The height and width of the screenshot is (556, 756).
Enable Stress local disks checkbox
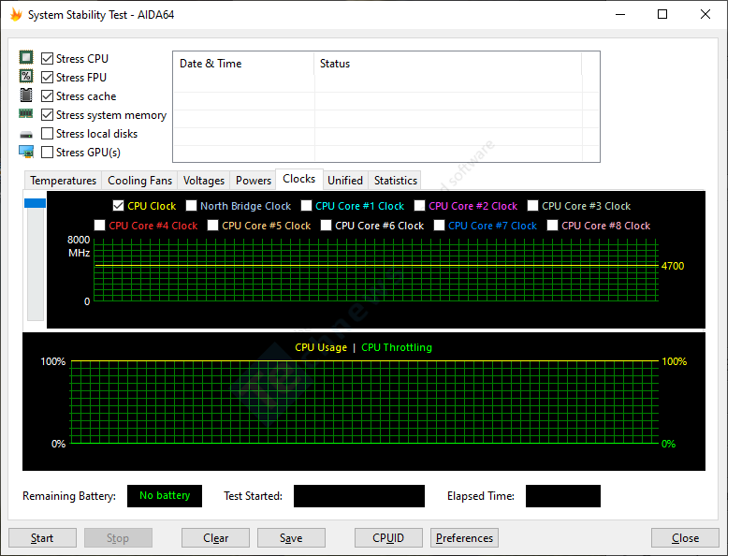(x=47, y=133)
